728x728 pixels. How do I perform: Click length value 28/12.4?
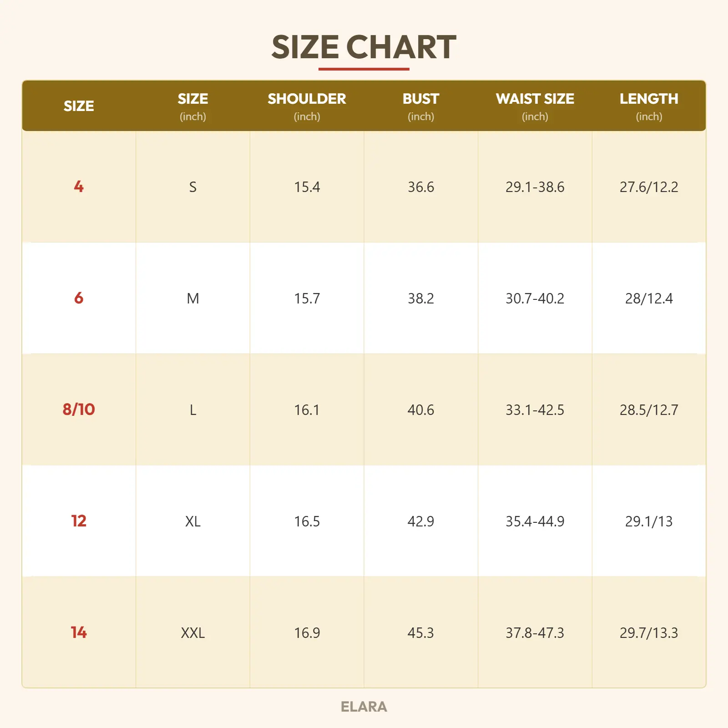[648, 298]
